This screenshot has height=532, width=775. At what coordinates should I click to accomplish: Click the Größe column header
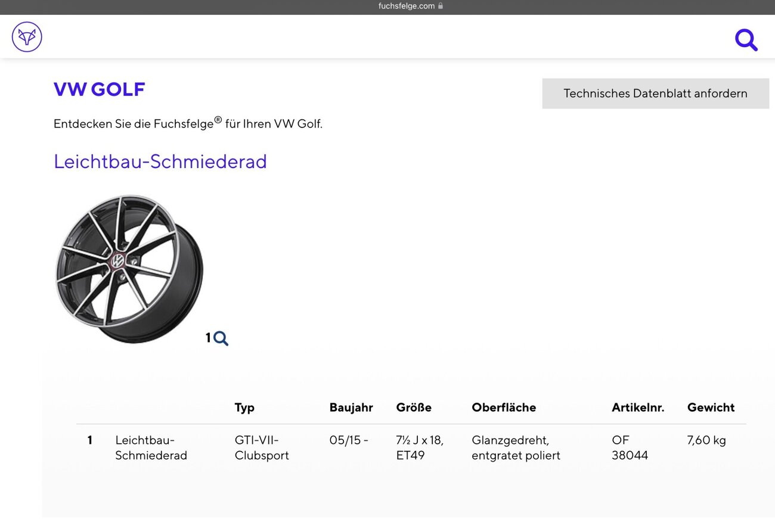(x=414, y=407)
